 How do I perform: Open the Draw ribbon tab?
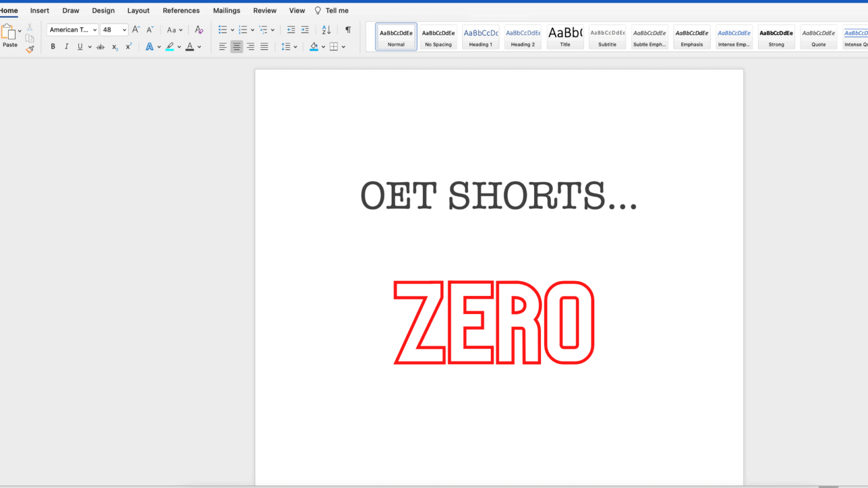(x=71, y=10)
